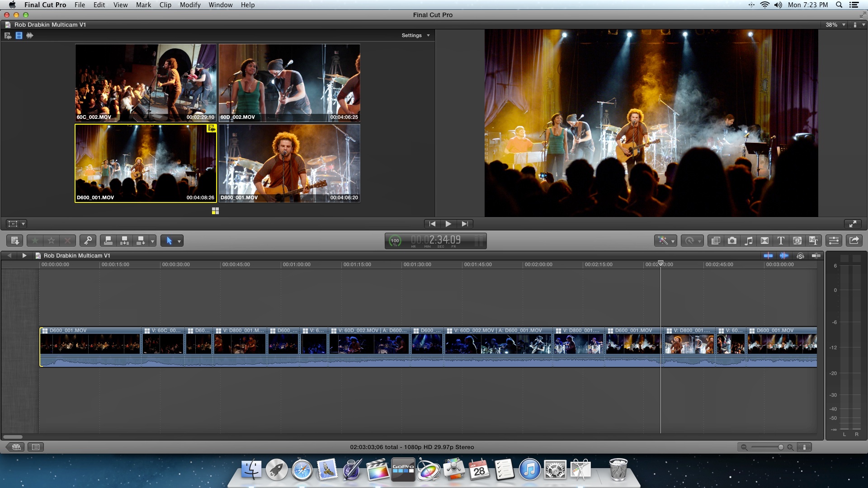868x488 pixels.
Task: Select the arrow Select tool
Action: pos(169,241)
